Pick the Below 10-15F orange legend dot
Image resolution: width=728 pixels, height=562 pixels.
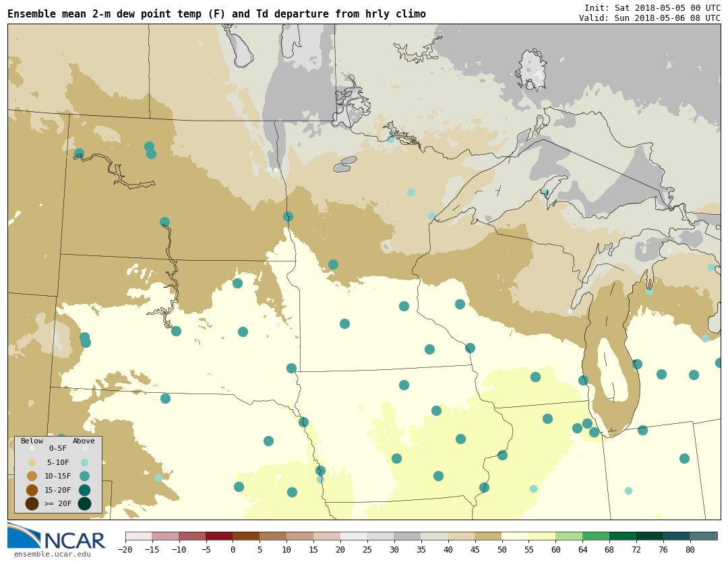click(32, 476)
